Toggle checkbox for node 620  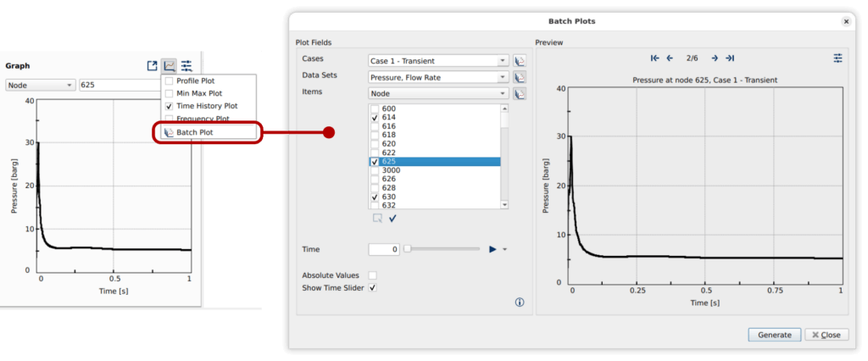pos(375,143)
